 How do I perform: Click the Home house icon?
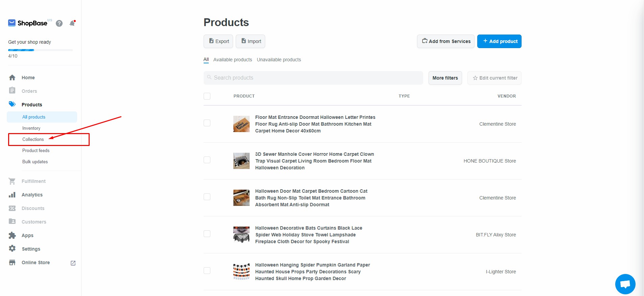pyautogui.click(x=12, y=78)
